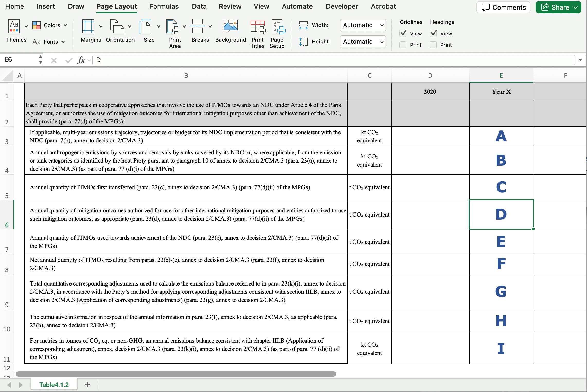The height and width of the screenshot is (392, 587).
Task: Select the cell containing letter G
Action: point(501,291)
